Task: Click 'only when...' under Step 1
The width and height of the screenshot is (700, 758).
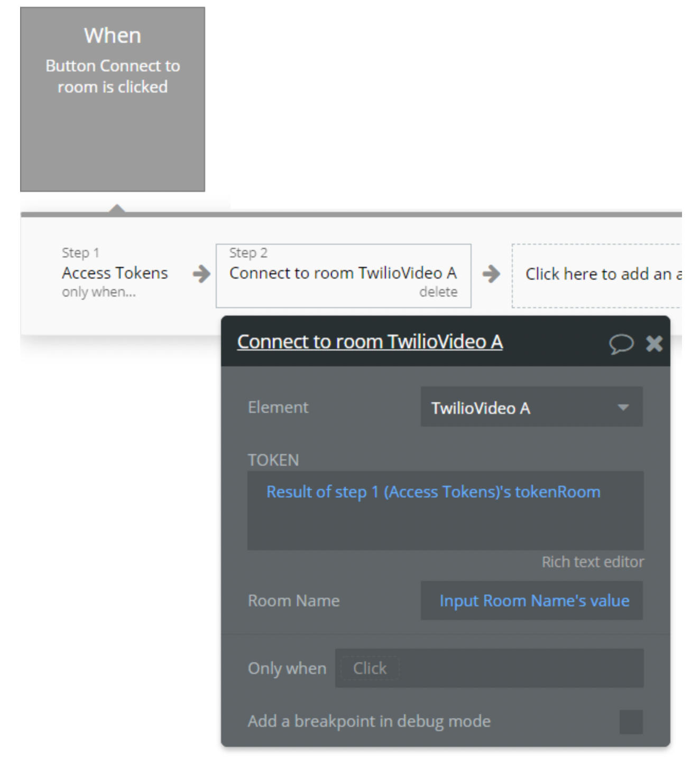Action: pos(99,292)
